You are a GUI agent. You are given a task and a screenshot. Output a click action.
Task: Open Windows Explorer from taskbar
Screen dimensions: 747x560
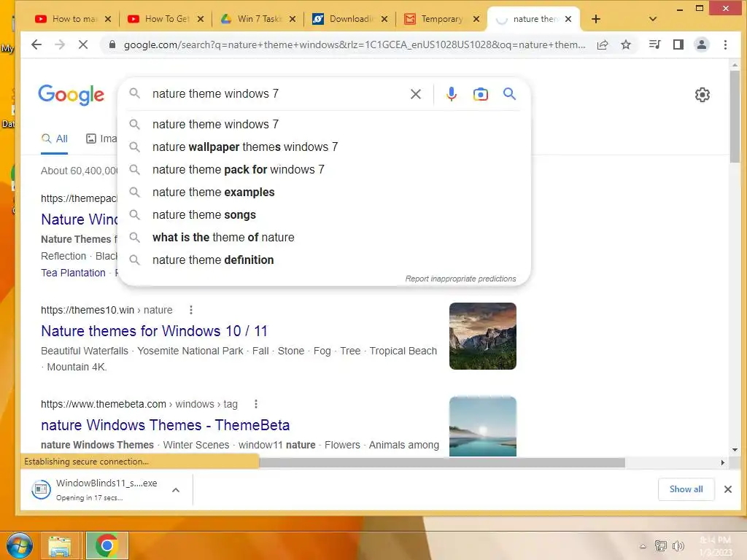pyautogui.click(x=60, y=545)
